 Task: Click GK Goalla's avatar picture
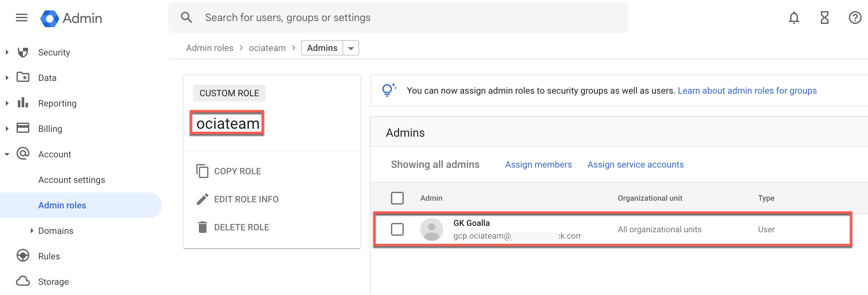(431, 229)
